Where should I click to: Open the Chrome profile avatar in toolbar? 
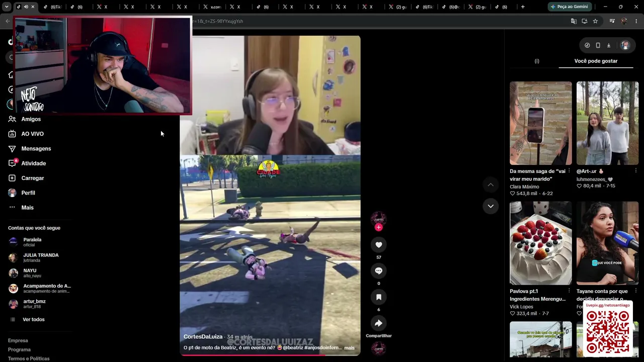pyautogui.click(x=624, y=21)
